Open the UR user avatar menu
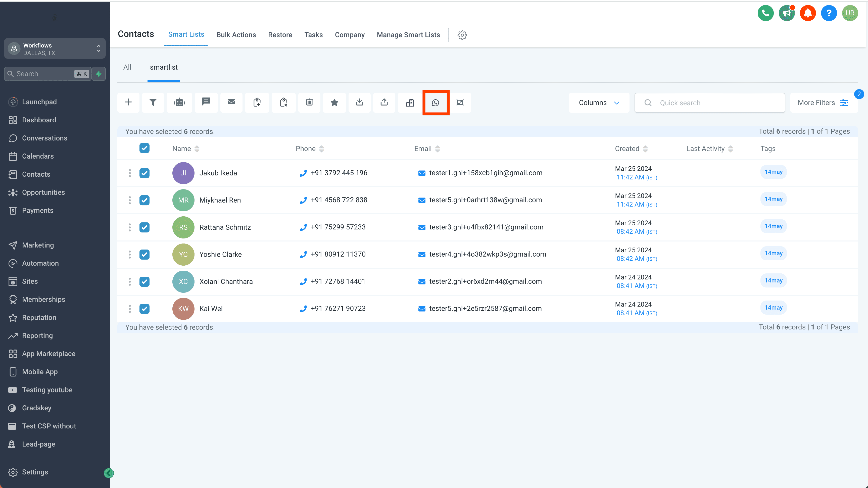Image resolution: width=868 pixels, height=488 pixels. tap(850, 13)
